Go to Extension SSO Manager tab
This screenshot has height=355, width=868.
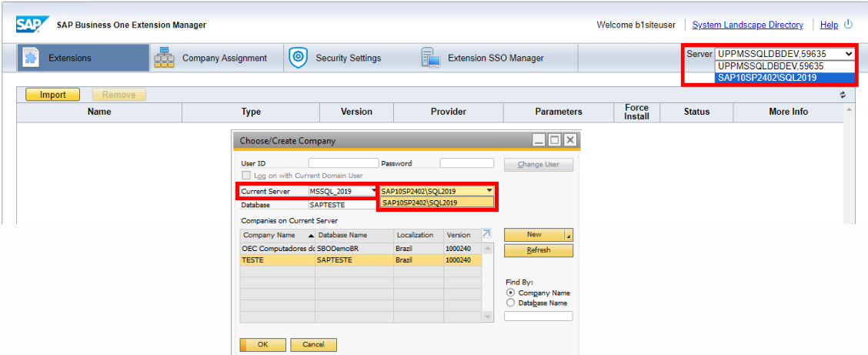click(x=497, y=58)
